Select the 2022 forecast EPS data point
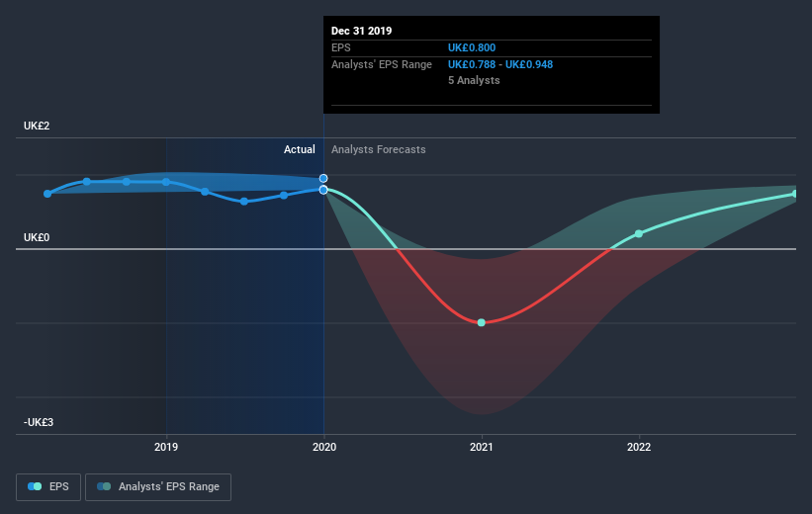812x514 pixels. tap(639, 234)
